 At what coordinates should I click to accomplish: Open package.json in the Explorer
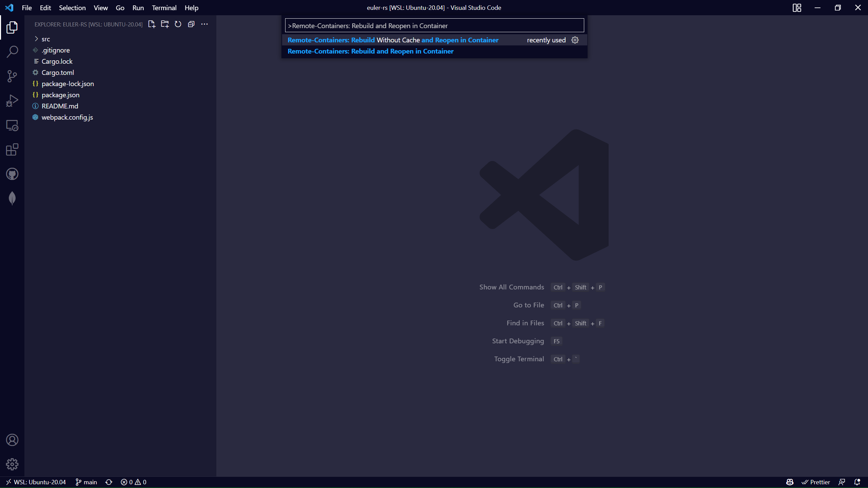[120, 95]
